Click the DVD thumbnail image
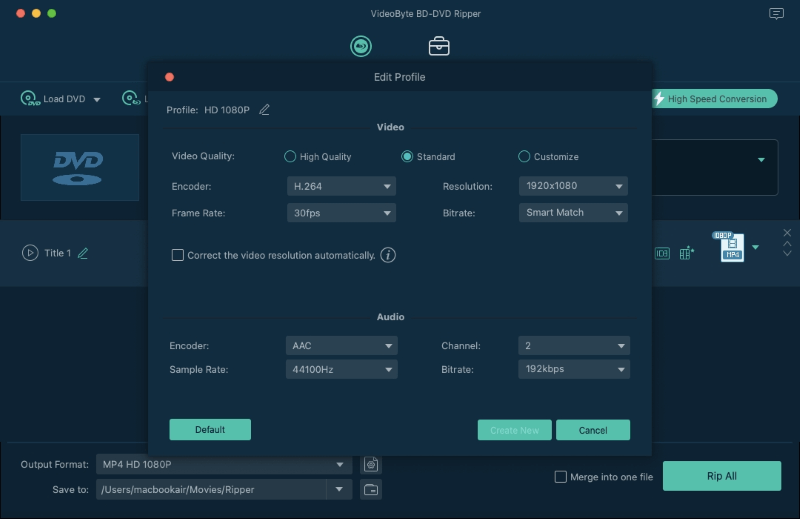Image resolution: width=800 pixels, height=519 pixels. [x=80, y=167]
